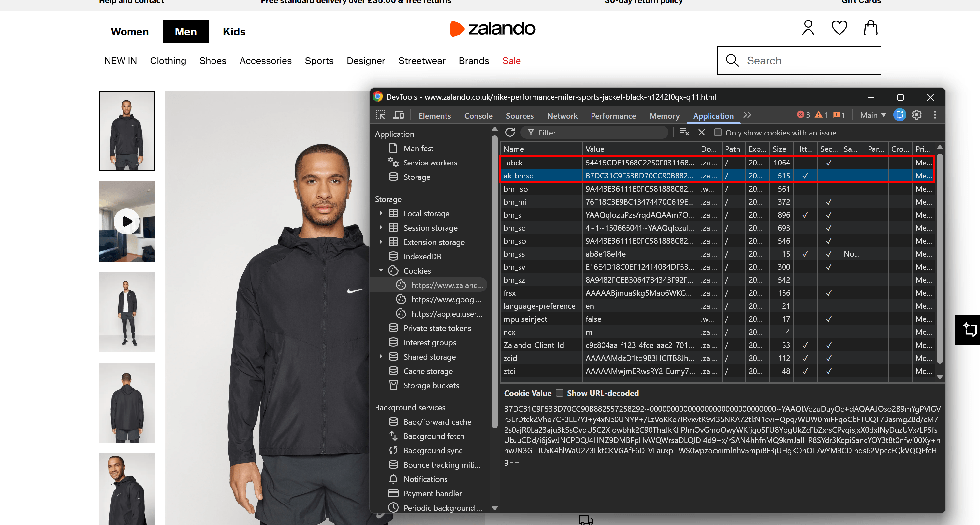This screenshot has width=980, height=525.
Task: Open the Main context dropdown
Action: click(x=873, y=115)
